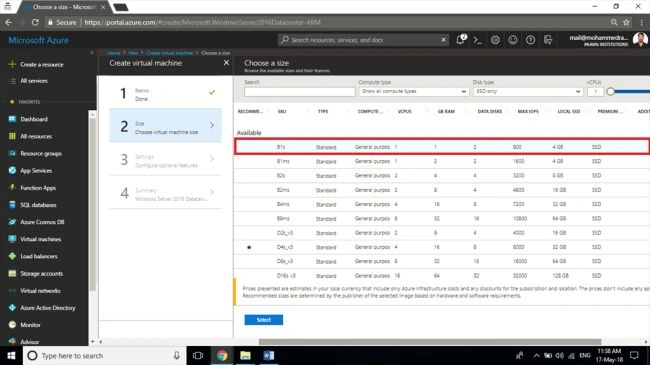Click Create virtual machine breadcrumb link

pos(170,53)
